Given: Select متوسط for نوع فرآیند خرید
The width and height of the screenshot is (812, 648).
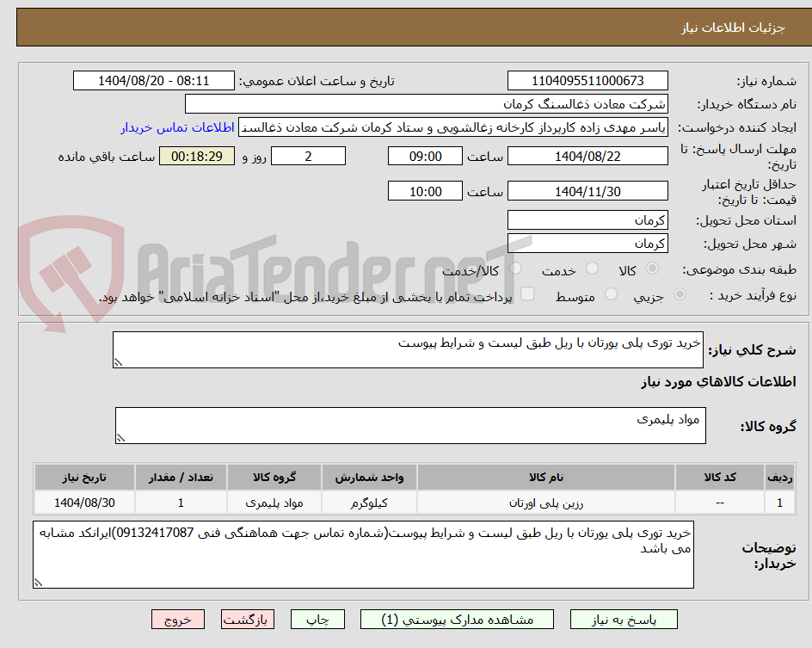Looking at the screenshot, I should coord(611,293).
